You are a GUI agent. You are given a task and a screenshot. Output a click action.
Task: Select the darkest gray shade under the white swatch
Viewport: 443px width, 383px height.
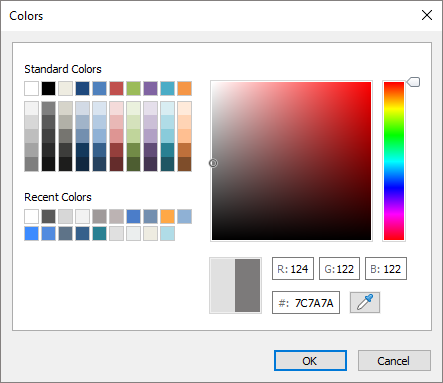31,164
